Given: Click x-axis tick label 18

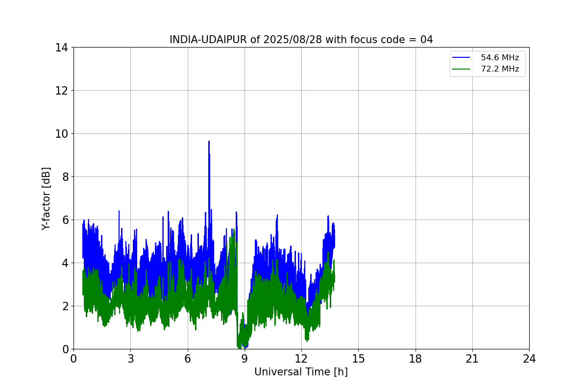Looking at the screenshot, I should tap(416, 359).
